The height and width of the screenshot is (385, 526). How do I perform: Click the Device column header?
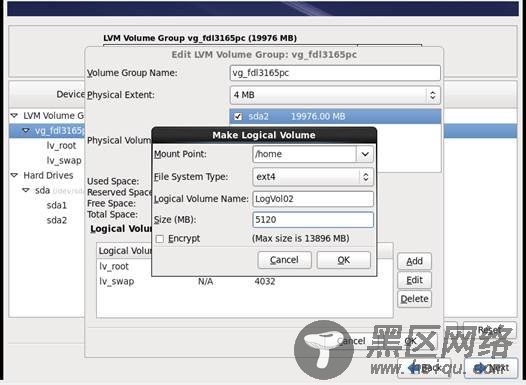click(x=47, y=94)
